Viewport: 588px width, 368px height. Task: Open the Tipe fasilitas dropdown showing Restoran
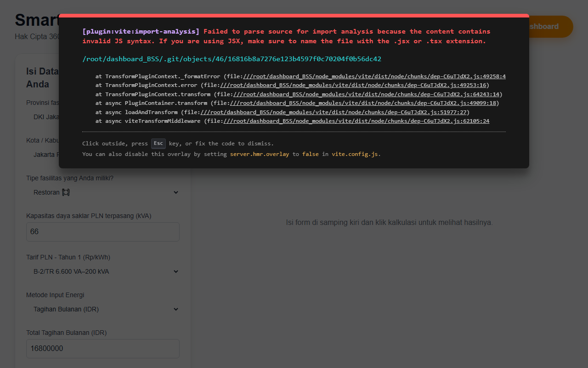[x=103, y=192]
